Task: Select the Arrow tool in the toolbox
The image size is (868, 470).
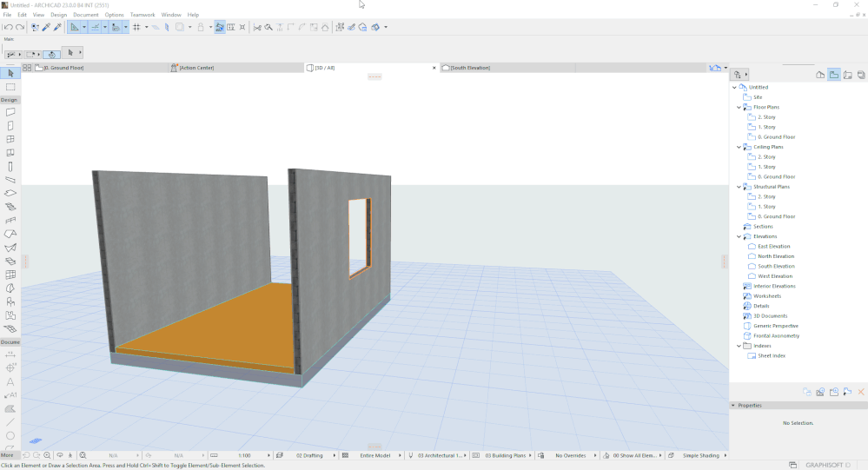Action: pos(10,74)
